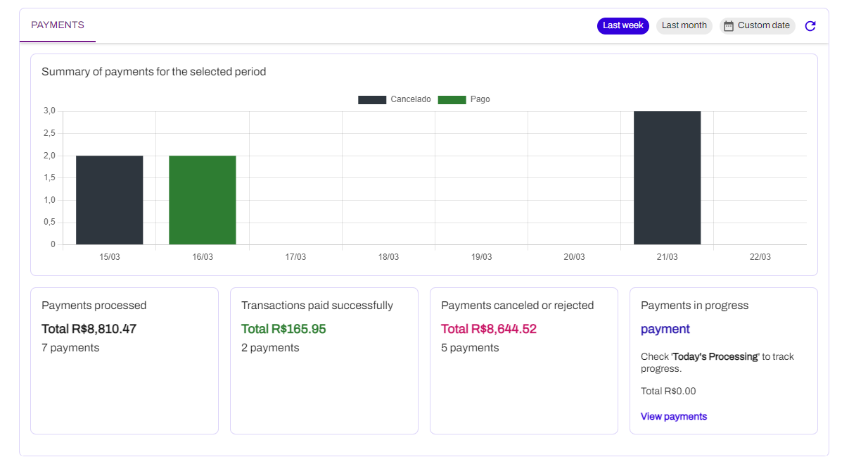Click the refresh icon
The width and height of the screenshot is (868, 457).
point(810,26)
